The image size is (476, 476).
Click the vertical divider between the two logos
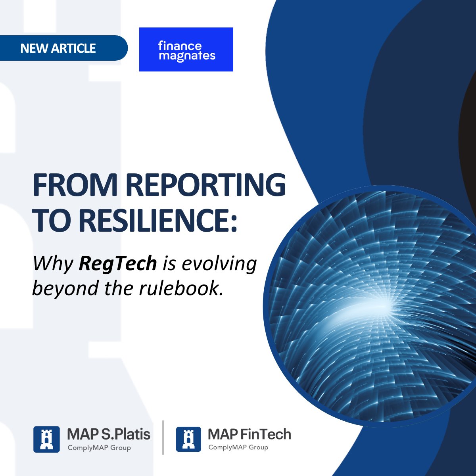click(163, 438)
